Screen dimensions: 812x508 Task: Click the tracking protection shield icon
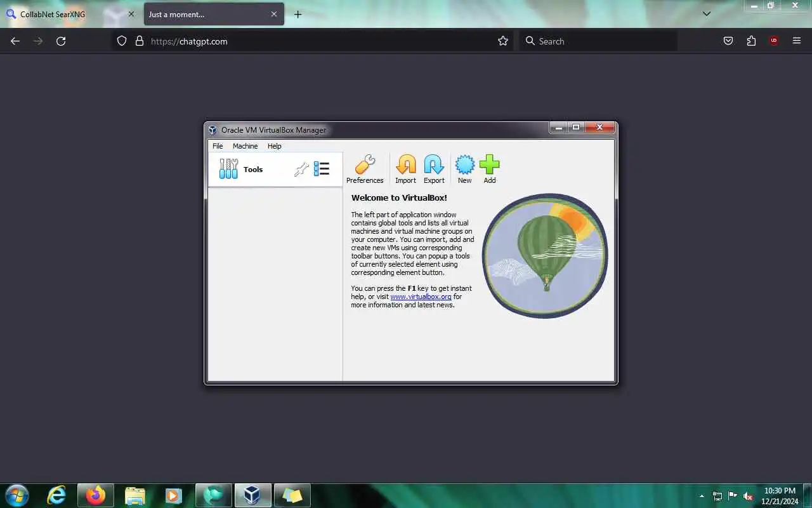pyautogui.click(x=122, y=41)
